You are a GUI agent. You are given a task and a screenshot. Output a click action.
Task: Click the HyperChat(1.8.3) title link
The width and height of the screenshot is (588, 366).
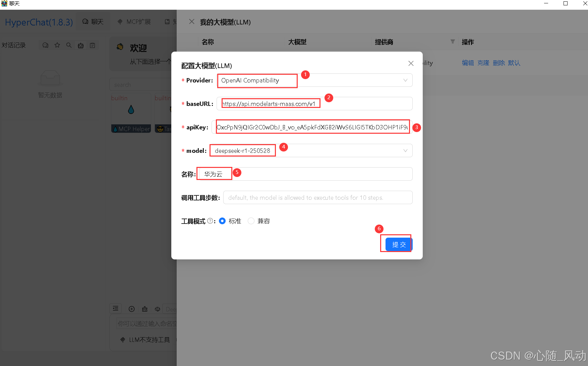coord(39,22)
